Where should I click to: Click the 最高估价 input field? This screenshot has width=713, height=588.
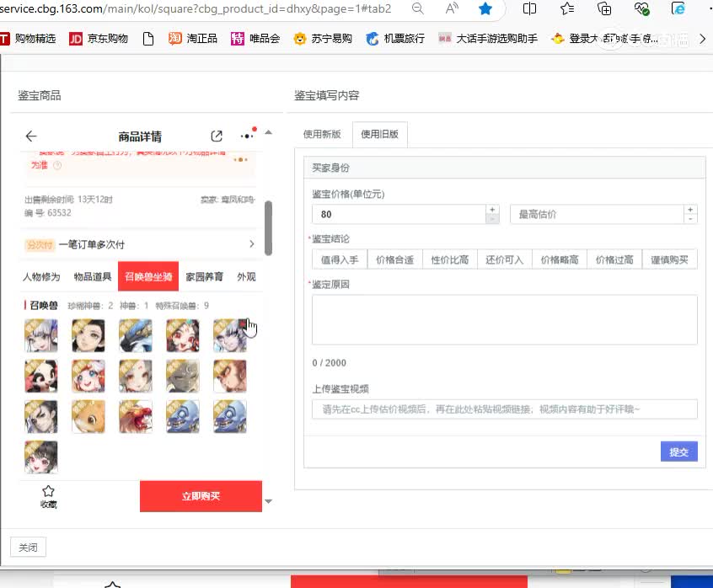pos(597,214)
